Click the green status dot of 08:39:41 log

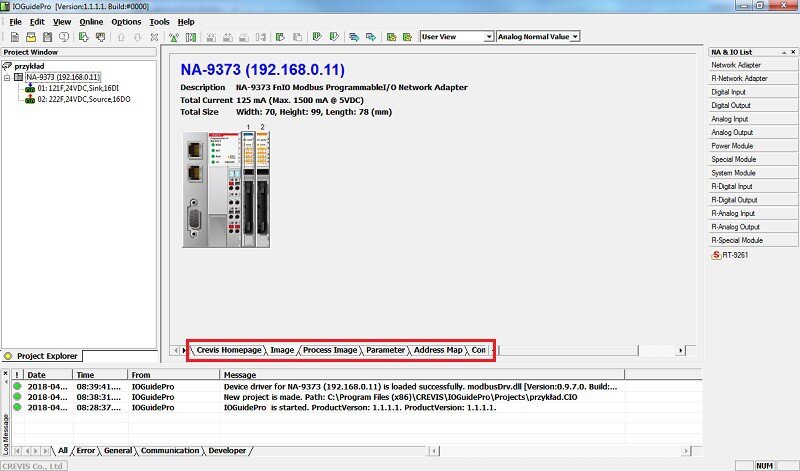pos(17,386)
